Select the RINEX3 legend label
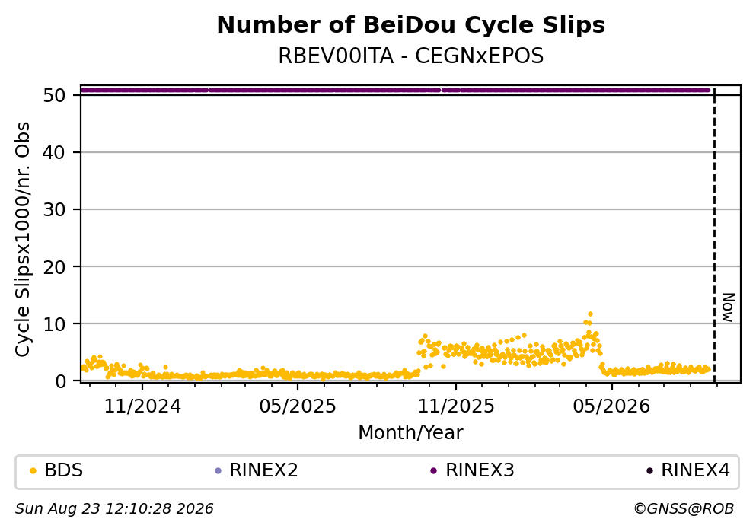Image resolution: width=756 pixels, height=532 pixels. click(480, 470)
